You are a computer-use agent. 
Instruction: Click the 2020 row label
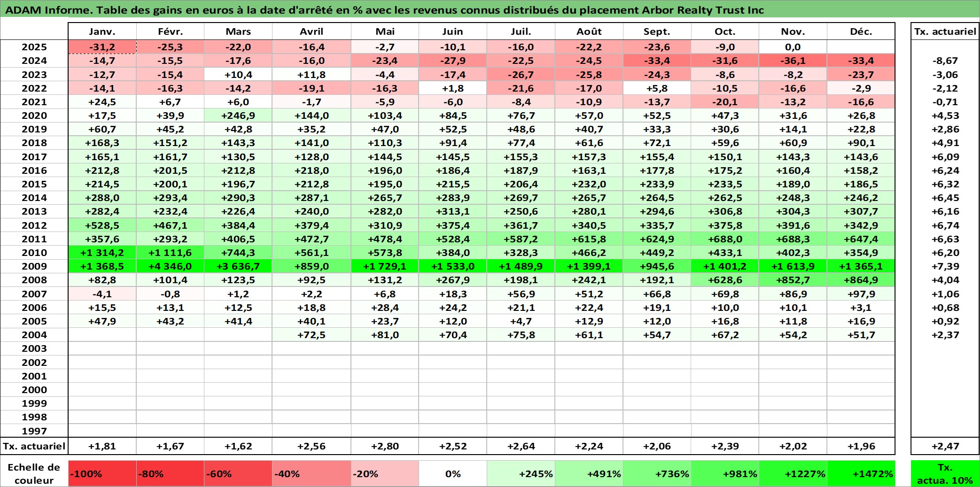[34, 116]
